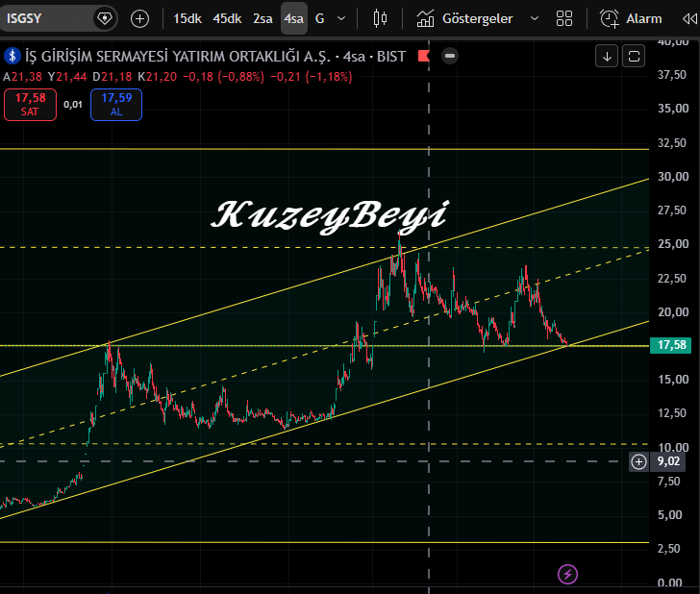Click the K21,20 close value in legend
700x594 pixels.
coord(157,77)
